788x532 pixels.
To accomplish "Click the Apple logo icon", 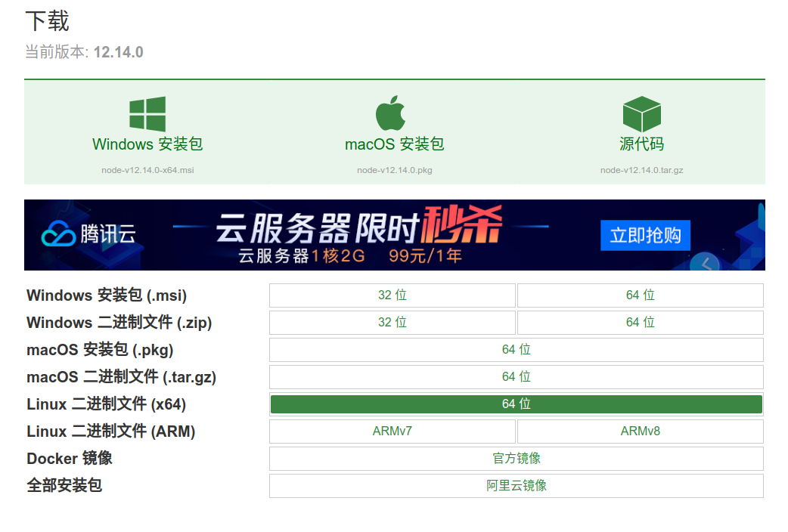I will click(390, 113).
